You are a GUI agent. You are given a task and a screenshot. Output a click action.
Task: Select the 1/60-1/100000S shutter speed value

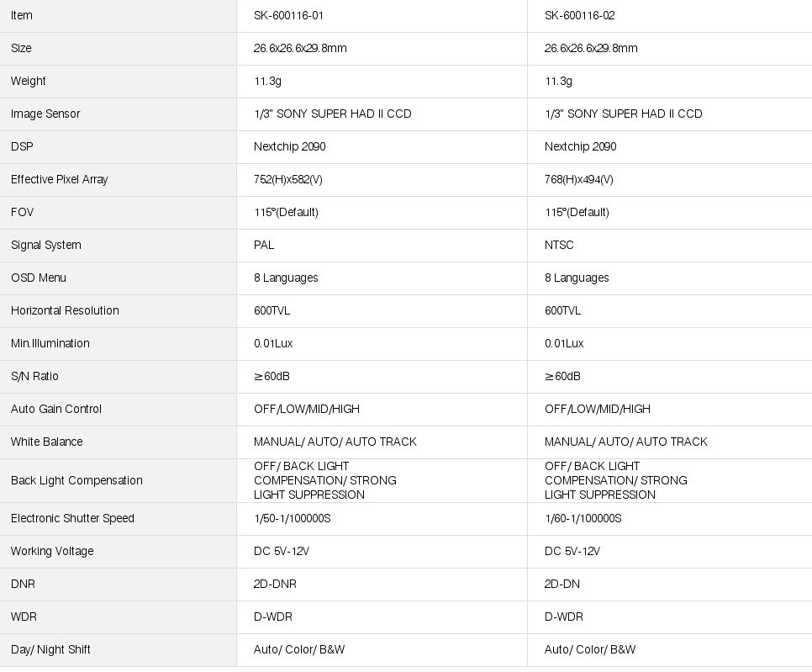[x=583, y=518]
